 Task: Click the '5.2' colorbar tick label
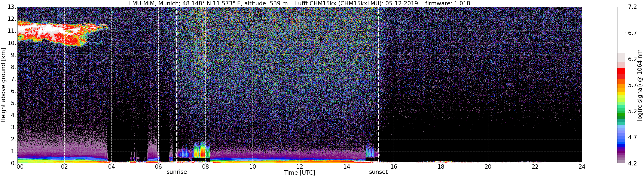[x=632, y=111]
